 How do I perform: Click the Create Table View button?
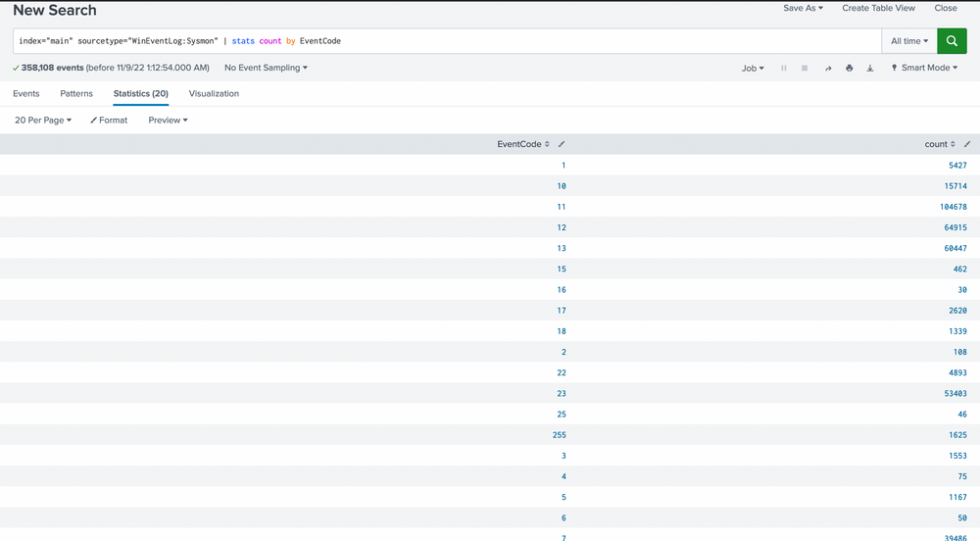click(x=878, y=8)
